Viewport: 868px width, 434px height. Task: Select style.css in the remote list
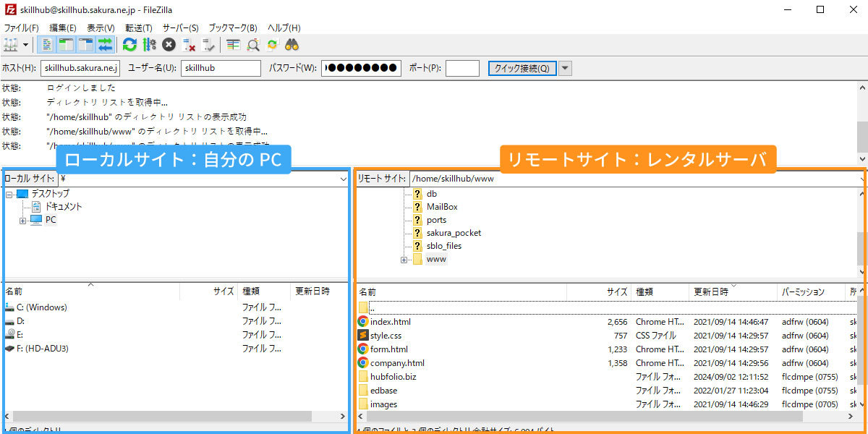pyautogui.click(x=386, y=336)
